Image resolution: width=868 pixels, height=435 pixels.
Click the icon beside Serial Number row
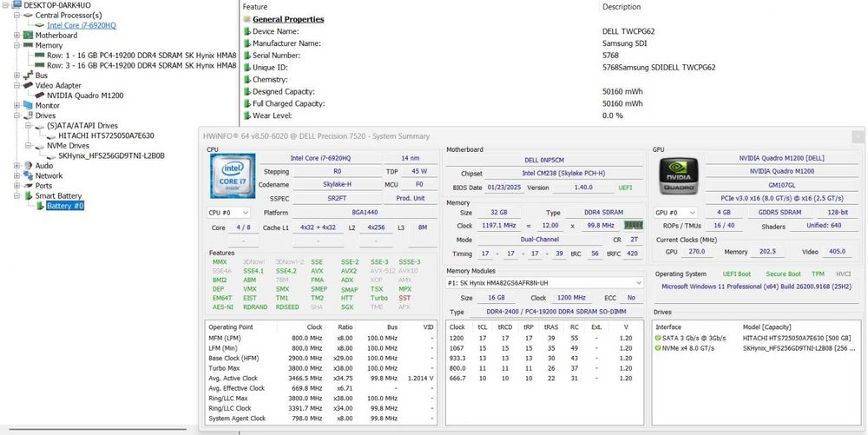coord(247,56)
